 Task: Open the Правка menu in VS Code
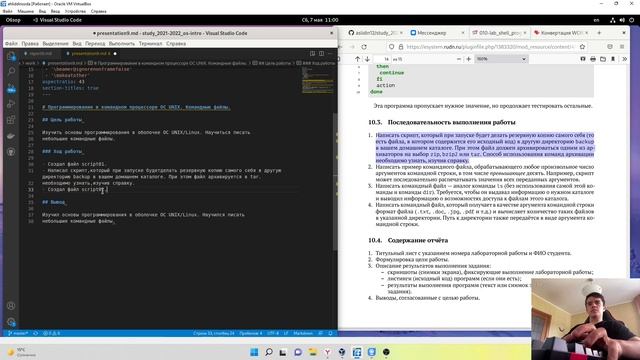[x=30, y=43]
